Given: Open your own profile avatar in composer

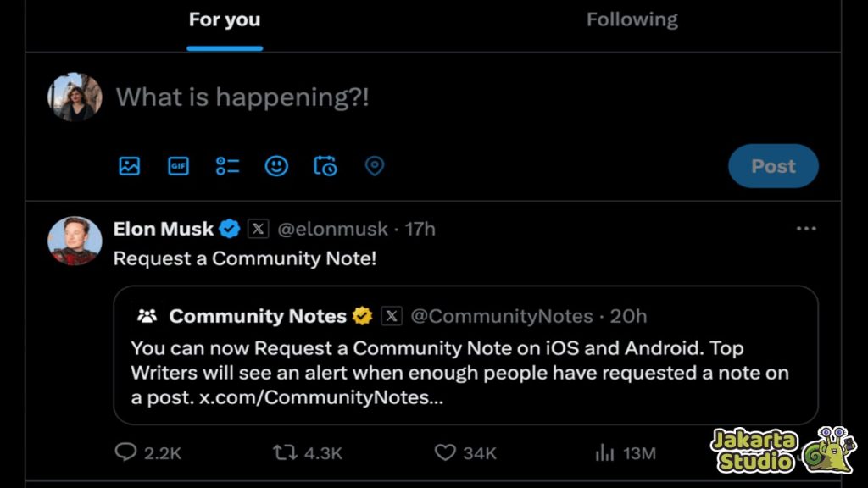Looking at the screenshot, I should tap(75, 97).
